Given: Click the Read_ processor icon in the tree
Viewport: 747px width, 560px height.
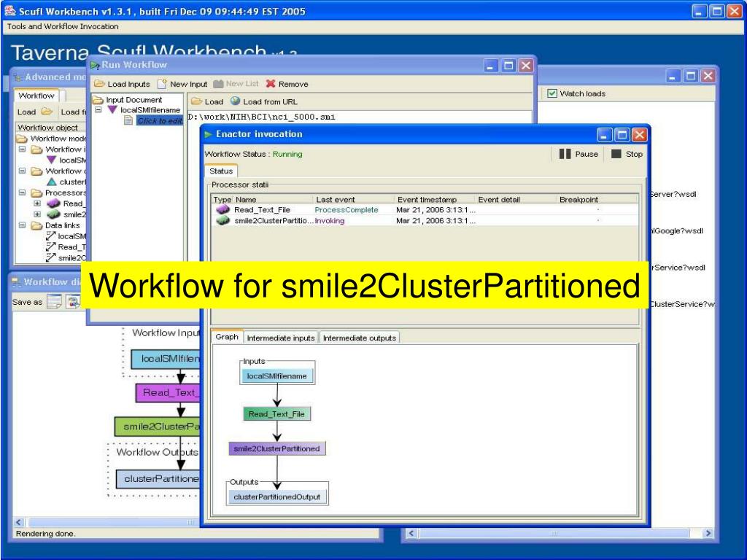Looking at the screenshot, I should (x=53, y=203).
